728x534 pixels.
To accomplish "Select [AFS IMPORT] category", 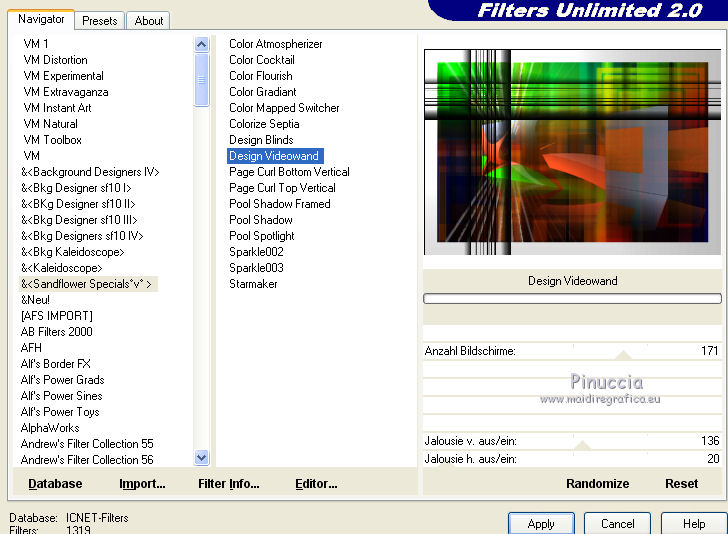I will coord(57,316).
